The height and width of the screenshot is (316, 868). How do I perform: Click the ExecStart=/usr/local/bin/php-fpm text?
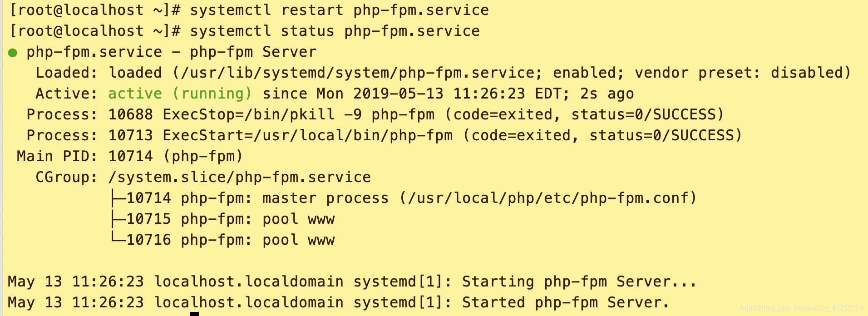(x=307, y=135)
